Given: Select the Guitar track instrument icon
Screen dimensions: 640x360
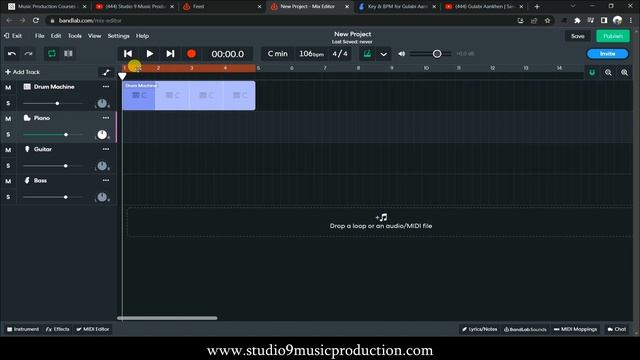Looking at the screenshot, I should coord(27,149).
